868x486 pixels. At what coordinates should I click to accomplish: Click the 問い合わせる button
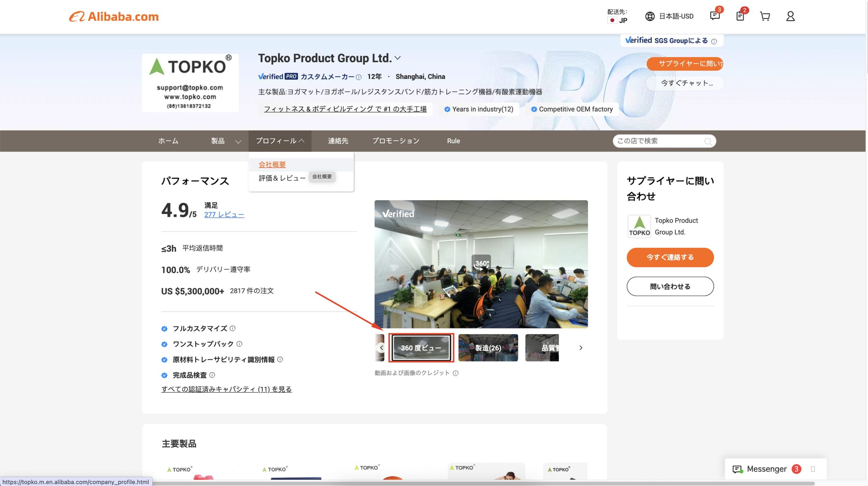670,287
